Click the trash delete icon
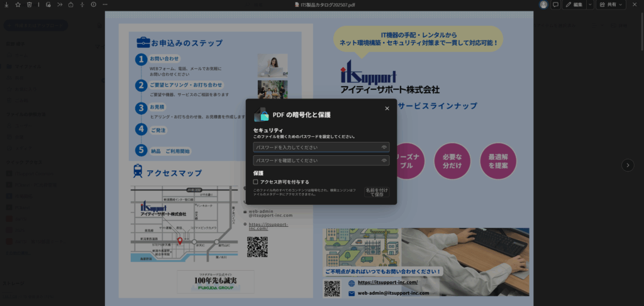Image resolution: width=644 pixels, height=306 pixels. (29, 4)
